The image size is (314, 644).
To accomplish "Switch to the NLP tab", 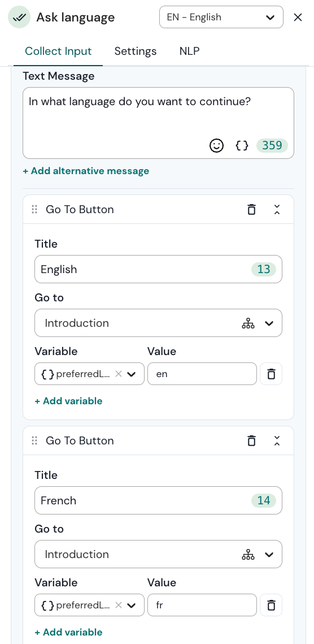I will [x=190, y=51].
